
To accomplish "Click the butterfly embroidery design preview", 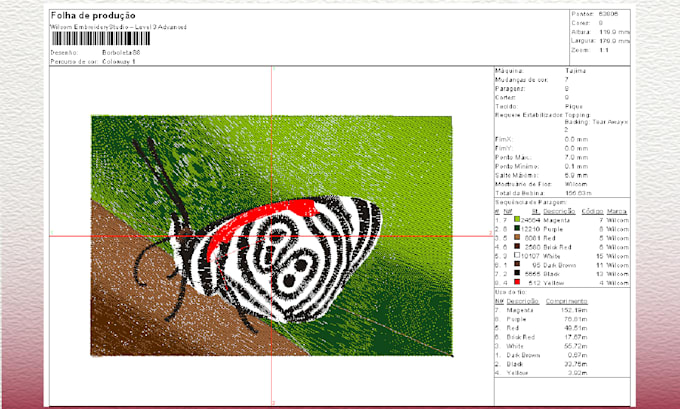I will point(271,236).
